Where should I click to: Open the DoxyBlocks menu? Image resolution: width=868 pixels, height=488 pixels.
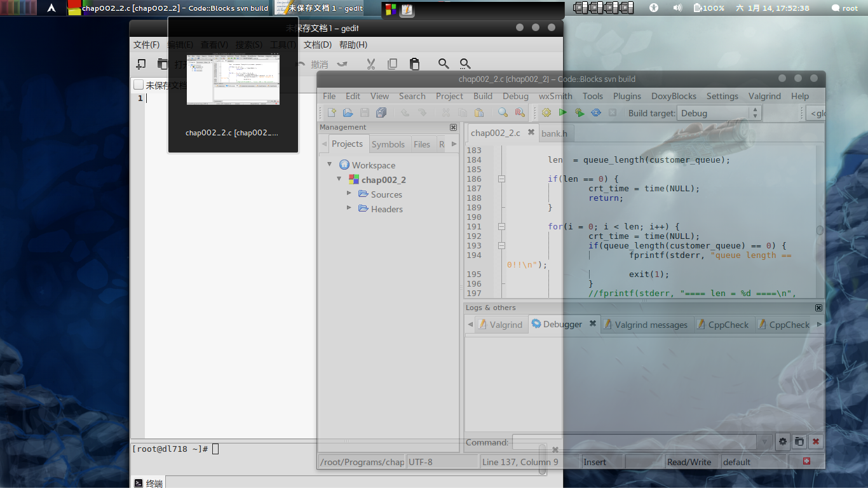tap(674, 96)
